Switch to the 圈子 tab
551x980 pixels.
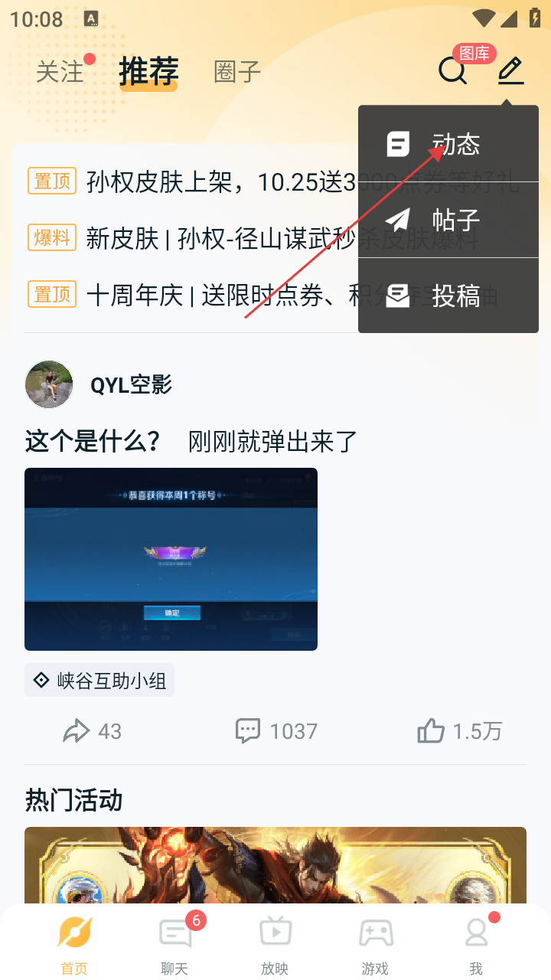tap(237, 72)
